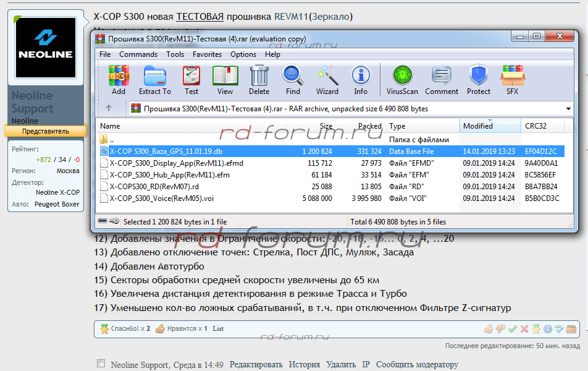Run Test on the archive
The height and width of the screenshot is (371, 588).
pos(191,80)
